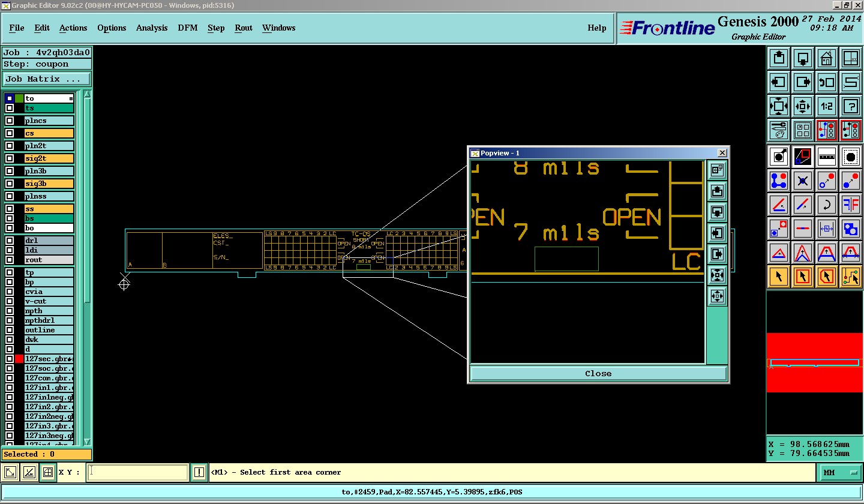Toggle the checkbox for layer cs
The width and height of the screenshot is (864, 504).
[x=10, y=133]
